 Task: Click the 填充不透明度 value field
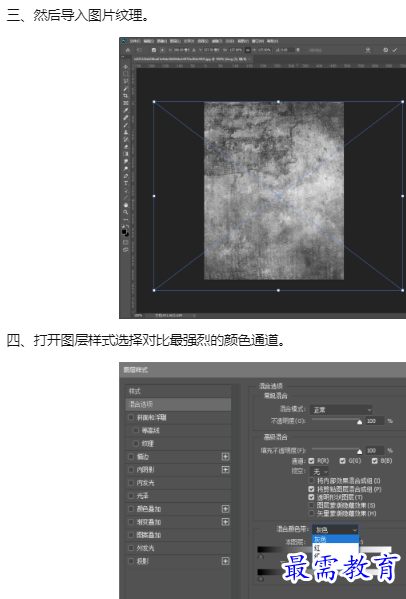pos(375,450)
